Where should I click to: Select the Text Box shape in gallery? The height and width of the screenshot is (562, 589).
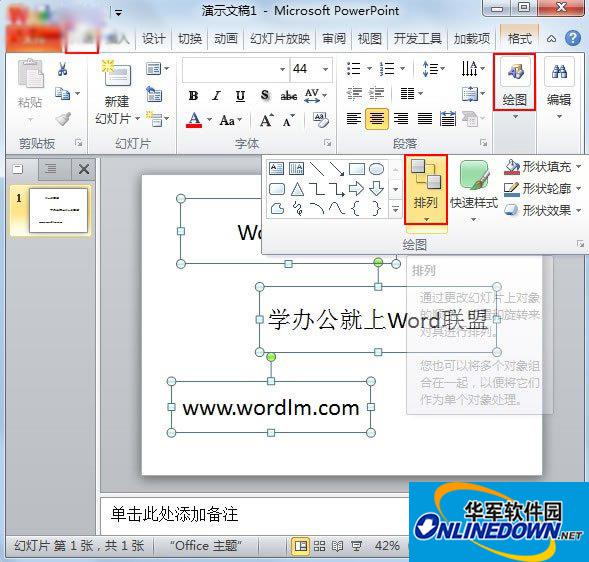(x=276, y=169)
